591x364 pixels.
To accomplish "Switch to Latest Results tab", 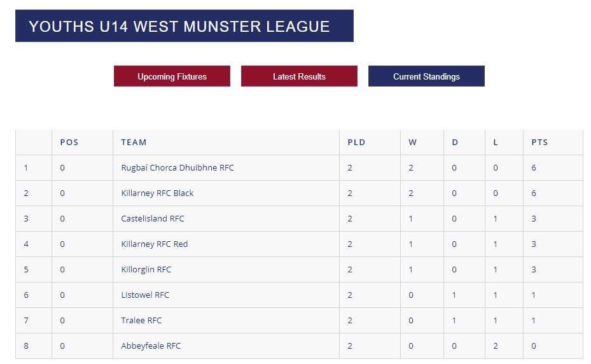I will [299, 76].
